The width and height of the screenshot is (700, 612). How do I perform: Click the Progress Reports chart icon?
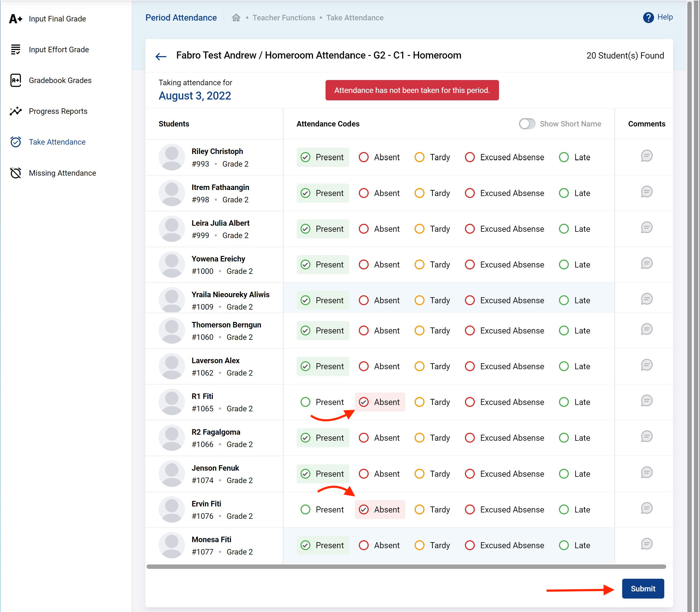[16, 111]
